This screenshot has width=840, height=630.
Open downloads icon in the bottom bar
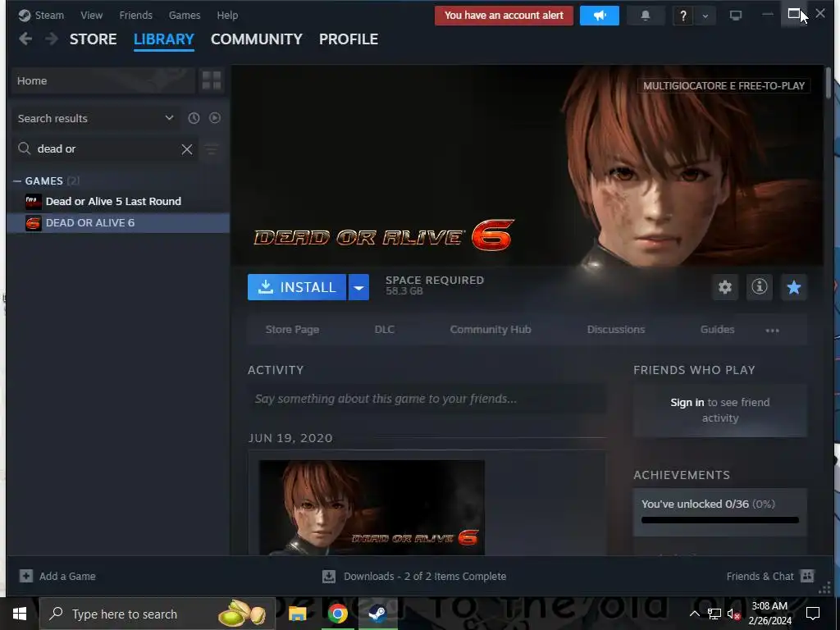[329, 576]
